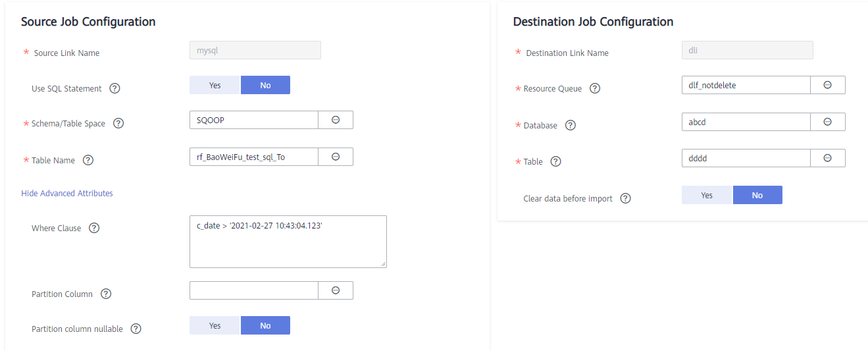Click help icon beside Partition column nullable
Viewport: 868px width, 351px height.
point(136,329)
